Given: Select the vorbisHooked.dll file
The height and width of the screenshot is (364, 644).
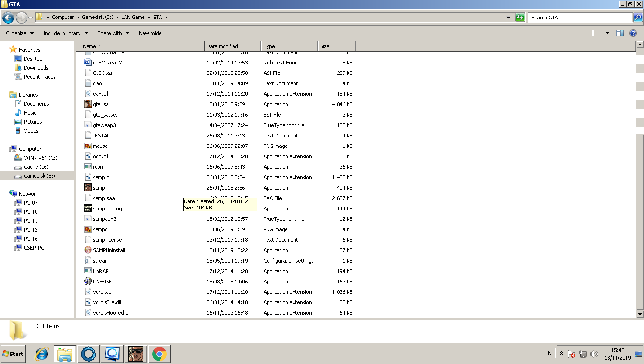Looking at the screenshot, I should [x=112, y=313].
